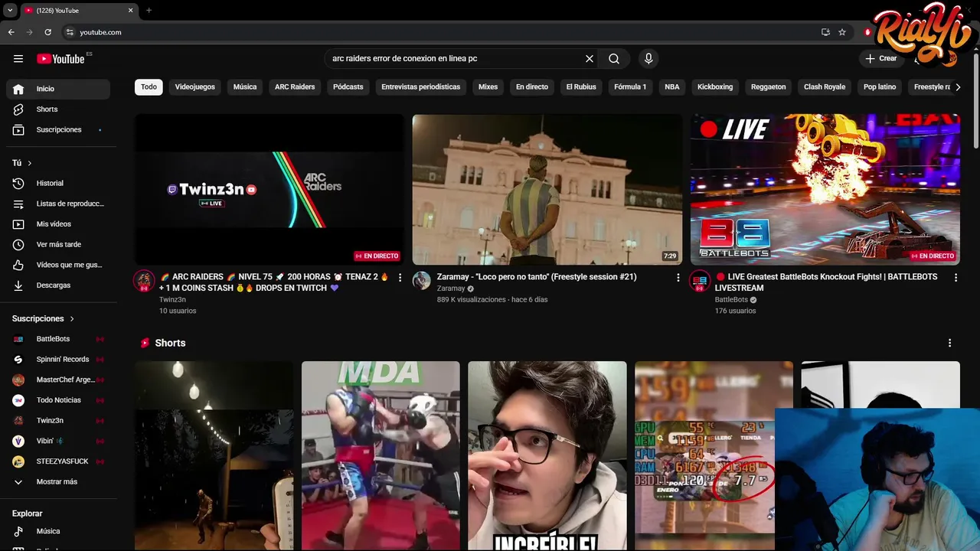The width and height of the screenshot is (980, 551).
Task: Go back with browser back arrow
Action: (x=11, y=32)
